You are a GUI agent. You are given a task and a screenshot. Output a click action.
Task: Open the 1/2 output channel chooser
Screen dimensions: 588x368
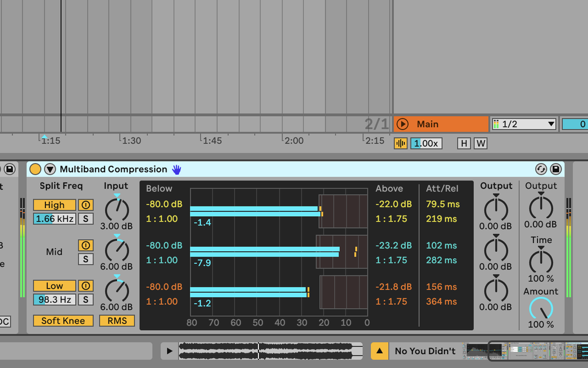point(524,124)
